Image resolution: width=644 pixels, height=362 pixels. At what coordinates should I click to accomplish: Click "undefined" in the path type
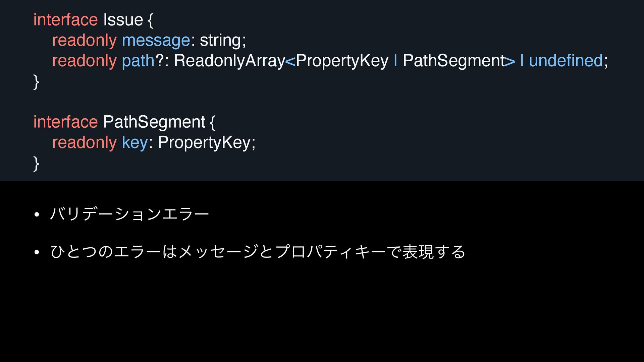click(x=566, y=61)
